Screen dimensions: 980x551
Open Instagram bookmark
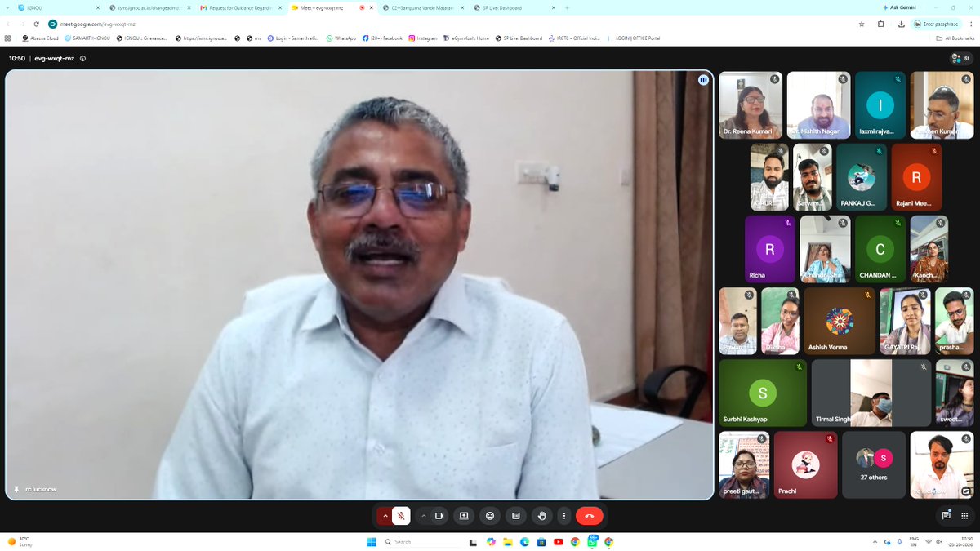click(x=423, y=38)
